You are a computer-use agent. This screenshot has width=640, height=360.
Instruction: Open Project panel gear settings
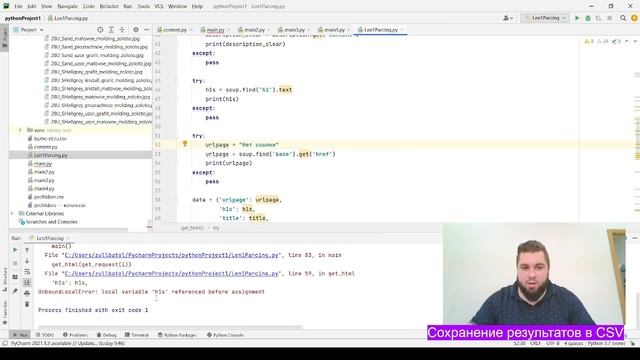(136, 30)
